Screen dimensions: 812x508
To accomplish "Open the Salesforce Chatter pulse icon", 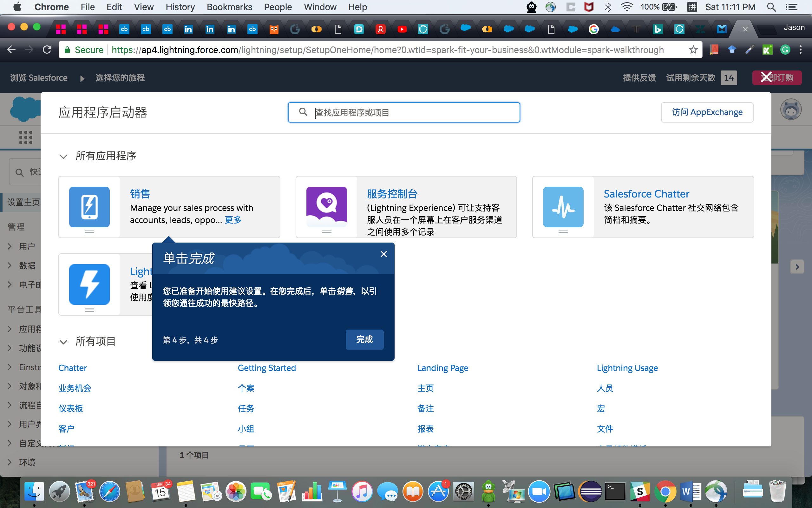I will 563,207.
